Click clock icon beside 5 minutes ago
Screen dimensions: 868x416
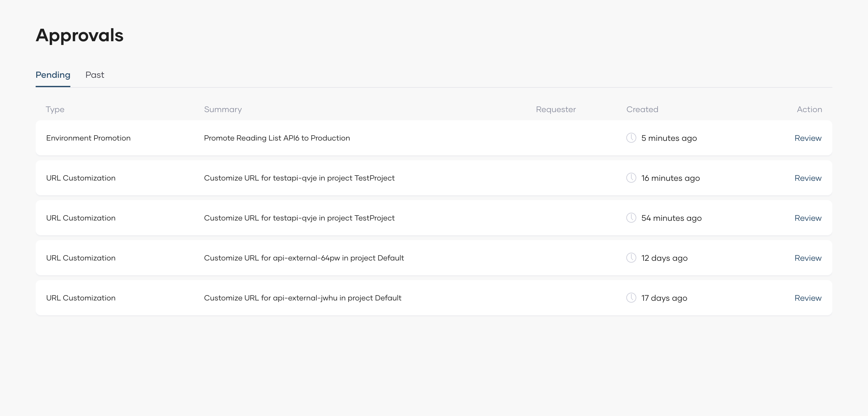tap(631, 138)
